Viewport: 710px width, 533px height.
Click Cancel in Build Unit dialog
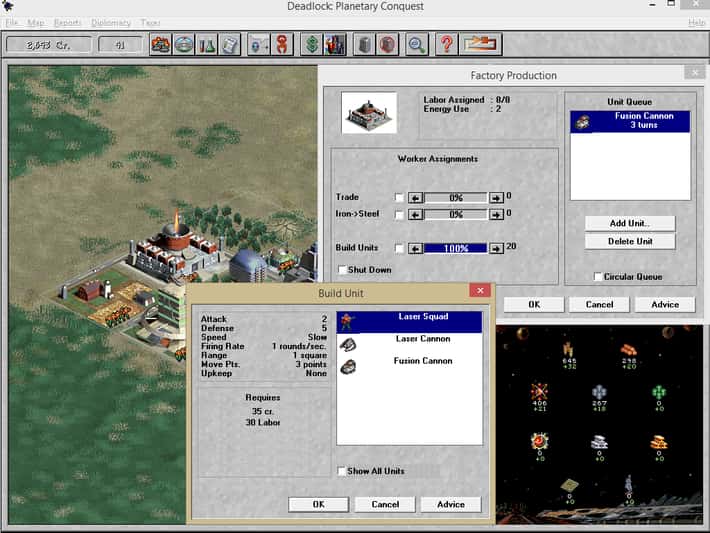385,504
